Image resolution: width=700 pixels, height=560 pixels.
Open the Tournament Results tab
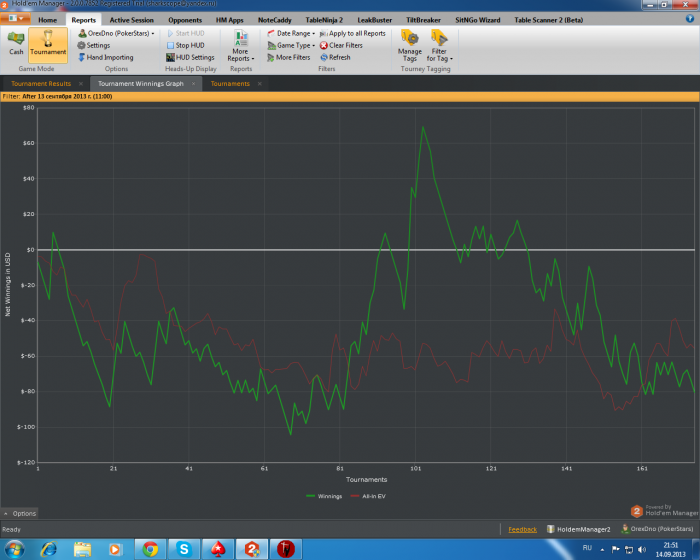click(40, 84)
